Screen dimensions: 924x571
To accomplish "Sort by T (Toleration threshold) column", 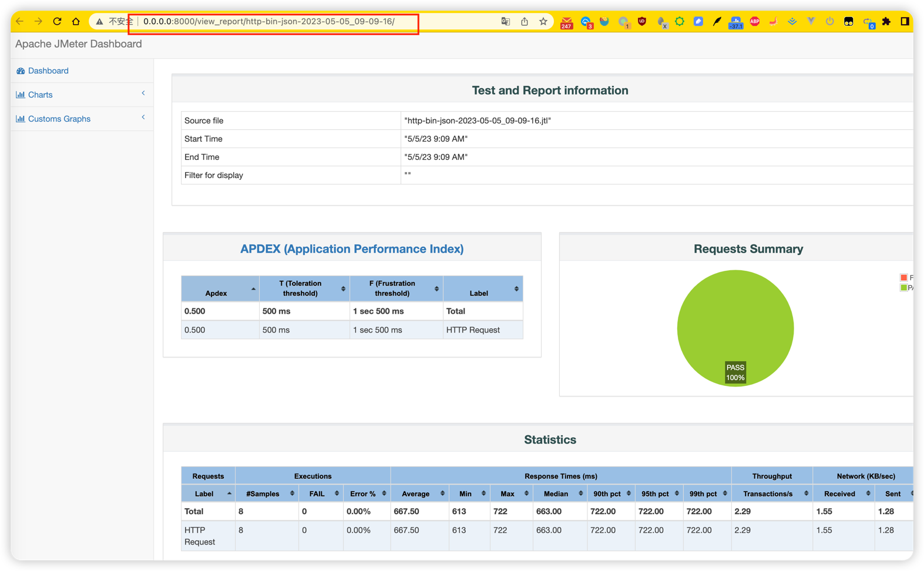I will point(304,288).
